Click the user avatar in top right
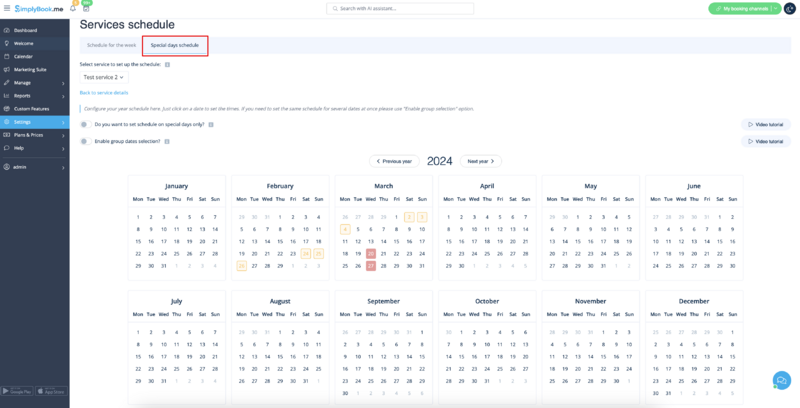 (x=790, y=9)
